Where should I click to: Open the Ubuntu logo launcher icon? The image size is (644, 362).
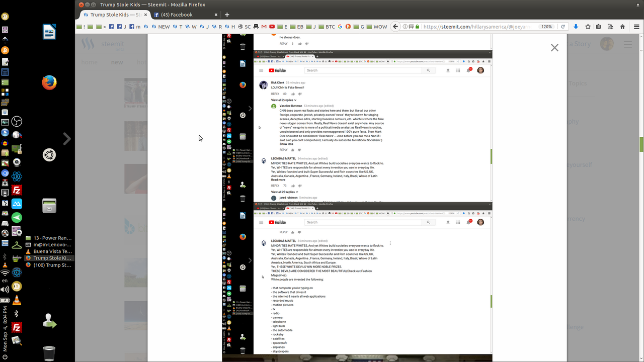tap(49, 155)
